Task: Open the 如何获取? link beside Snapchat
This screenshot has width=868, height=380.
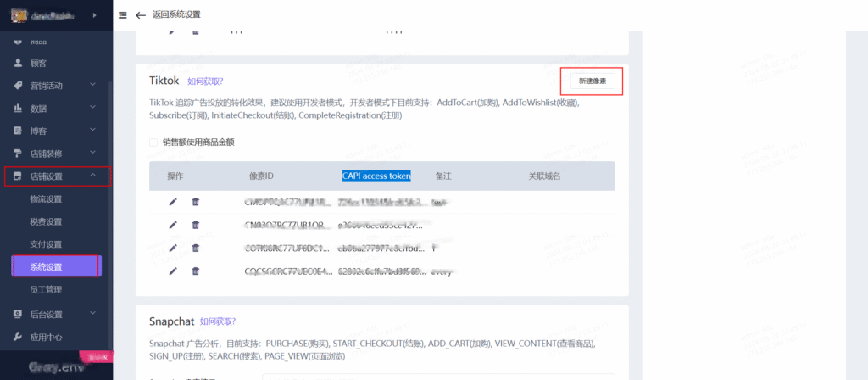Action: pos(218,321)
